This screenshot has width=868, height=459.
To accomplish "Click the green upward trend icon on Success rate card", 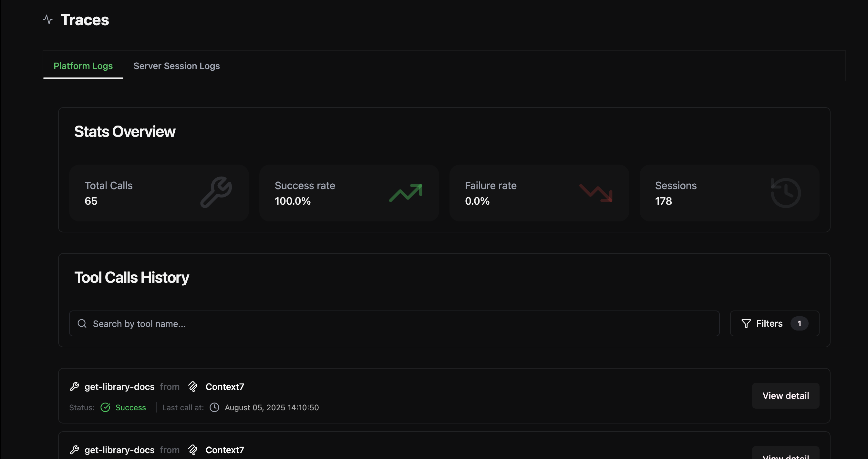I will (406, 192).
